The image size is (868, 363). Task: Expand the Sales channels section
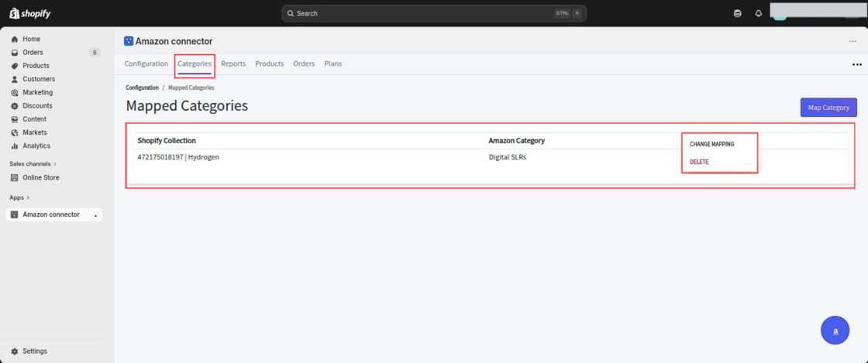pos(34,164)
